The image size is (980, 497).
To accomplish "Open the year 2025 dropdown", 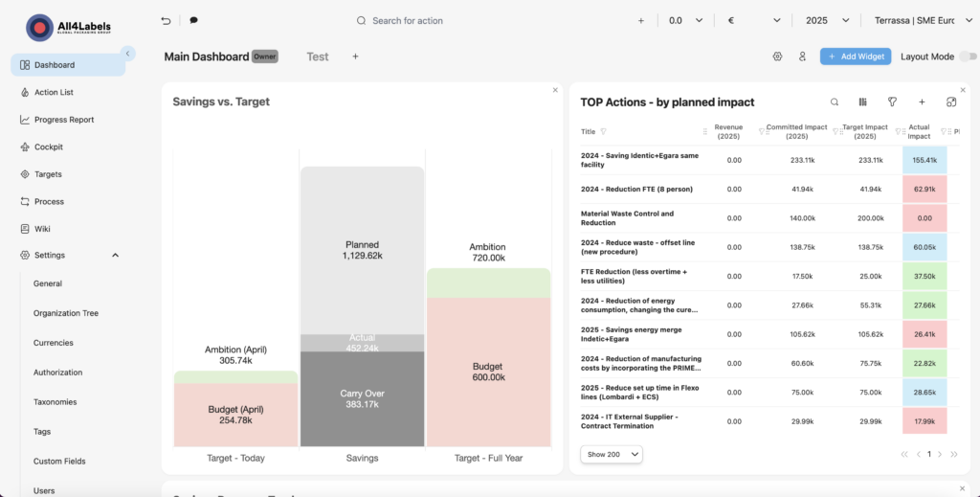I will [828, 20].
